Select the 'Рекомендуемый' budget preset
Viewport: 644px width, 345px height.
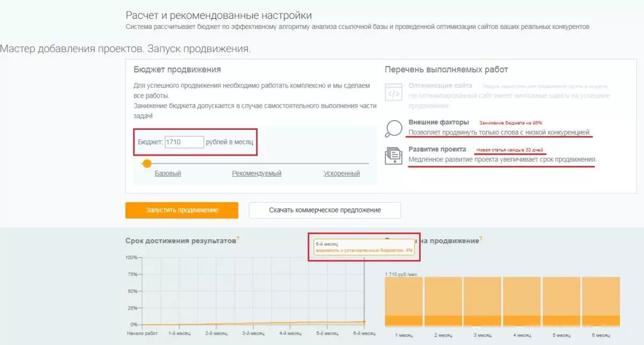(x=257, y=173)
